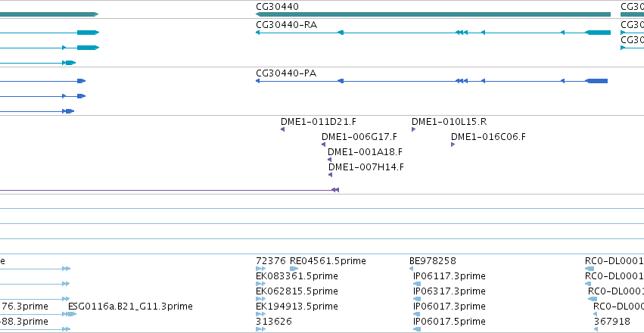Click the 72376 EST label
The width and height of the screenshot is (644, 333).
[271, 261]
